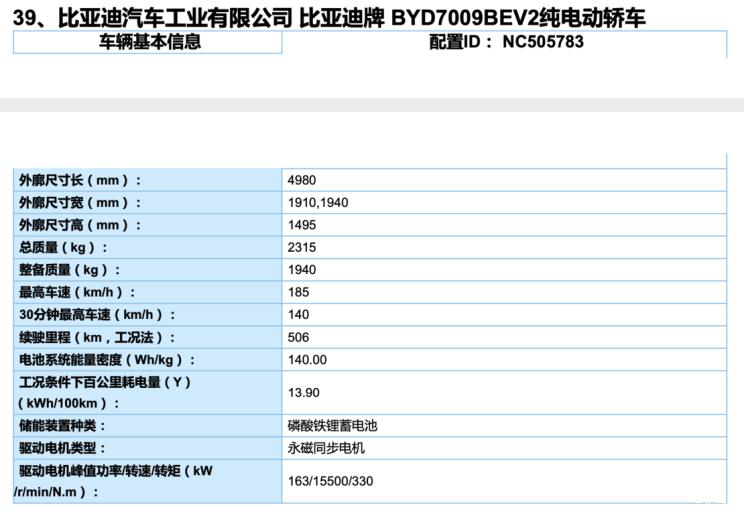744x516 pixels.
Task: Select the 车辆基本信息 header cell
Action: 149,42
